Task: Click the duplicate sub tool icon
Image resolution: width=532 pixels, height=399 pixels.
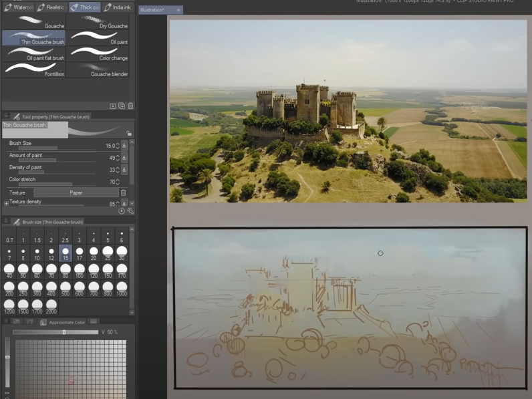Action: pos(122,106)
